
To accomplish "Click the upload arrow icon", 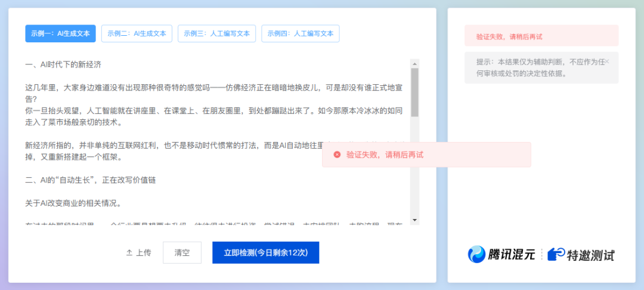I will pyautogui.click(x=129, y=252).
